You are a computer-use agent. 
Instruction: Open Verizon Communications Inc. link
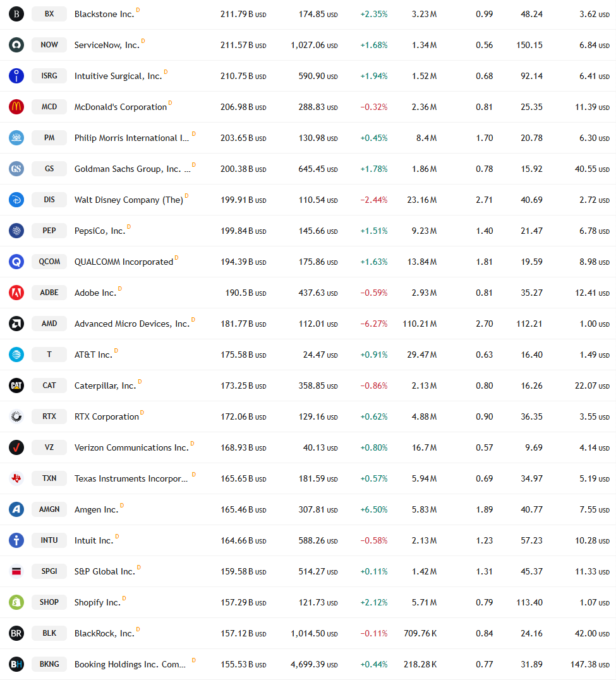pos(131,447)
